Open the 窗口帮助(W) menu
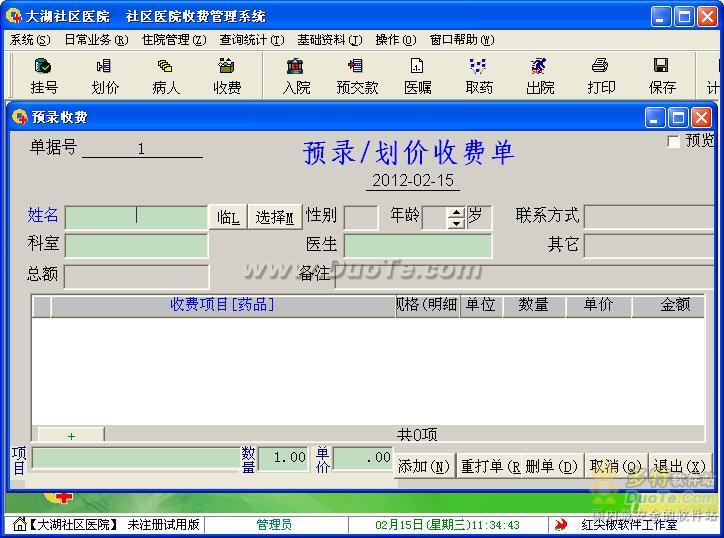Viewport: 724px width, 538px height. coord(462,40)
